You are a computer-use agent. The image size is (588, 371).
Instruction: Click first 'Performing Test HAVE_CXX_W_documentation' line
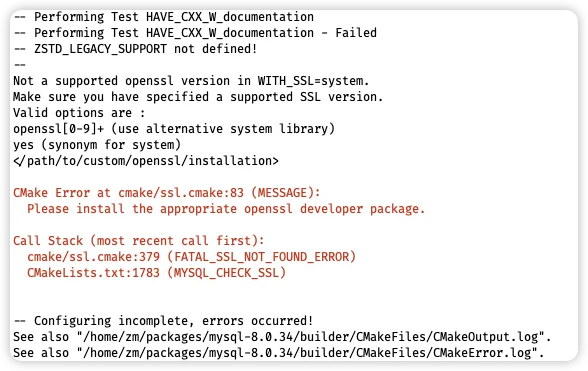coord(164,17)
